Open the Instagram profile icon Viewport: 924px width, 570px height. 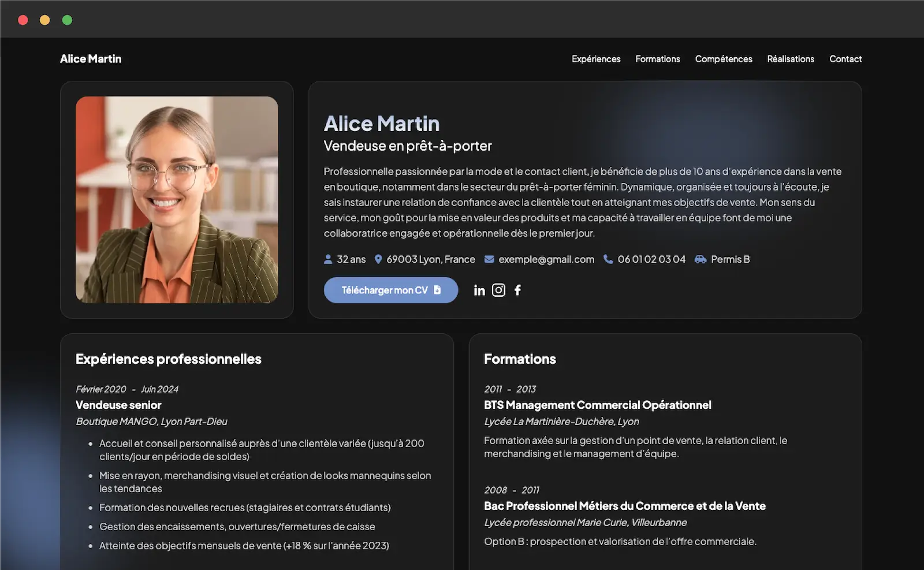pyautogui.click(x=498, y=290)
